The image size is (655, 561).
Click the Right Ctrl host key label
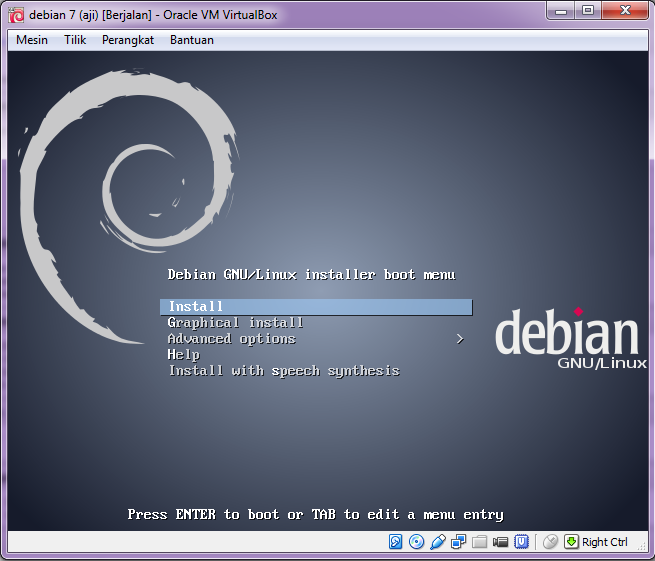click(x=604, y=542)
